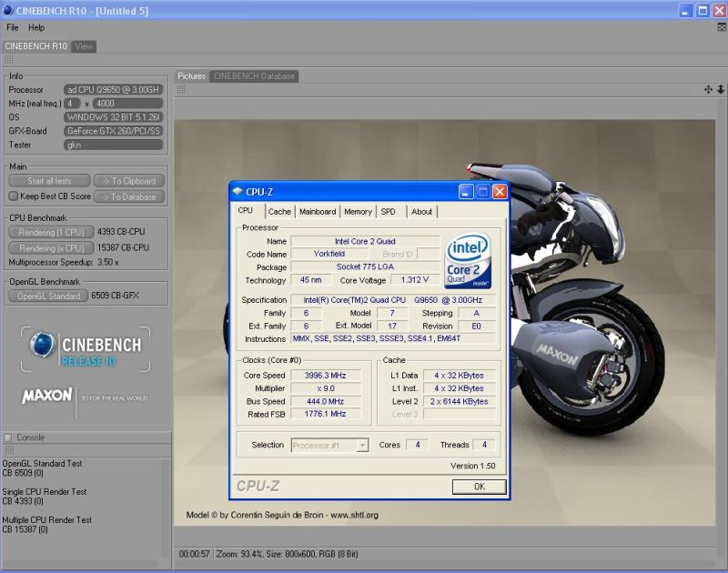Viewport: 728px width, 573px height.
Task: Open the CINEBENCH Database tab
Action: [254, 76]
